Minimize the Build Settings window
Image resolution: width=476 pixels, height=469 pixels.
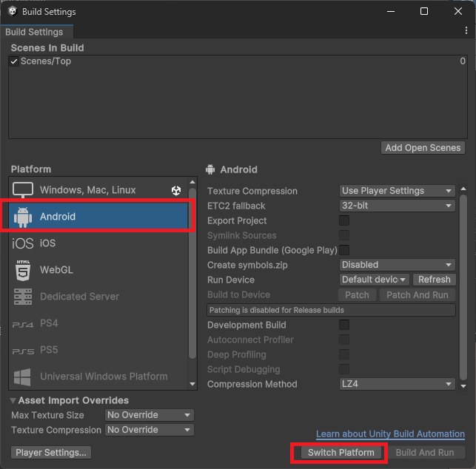(x=391, y=12)
